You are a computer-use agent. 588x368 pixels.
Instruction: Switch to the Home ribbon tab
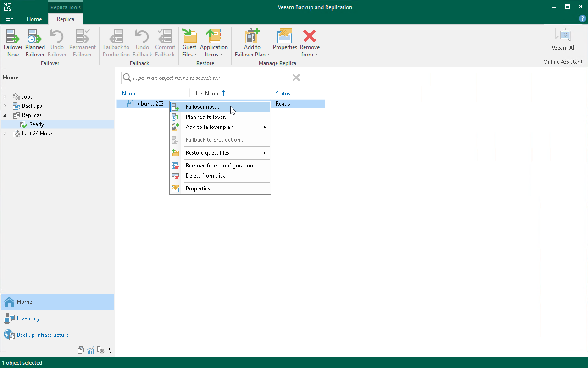[34, 19]
